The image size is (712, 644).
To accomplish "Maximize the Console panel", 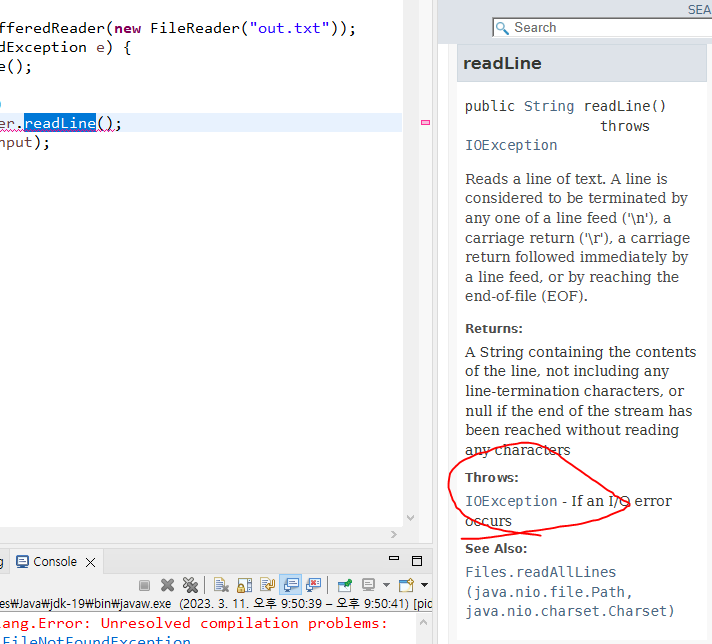I will pyautogui.click(x=417, y=561).
